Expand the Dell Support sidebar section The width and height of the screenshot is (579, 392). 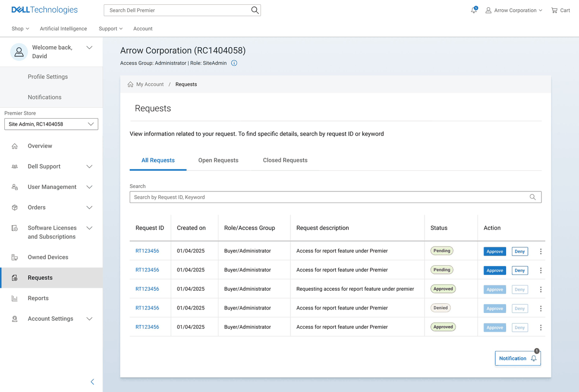point(89,167)
